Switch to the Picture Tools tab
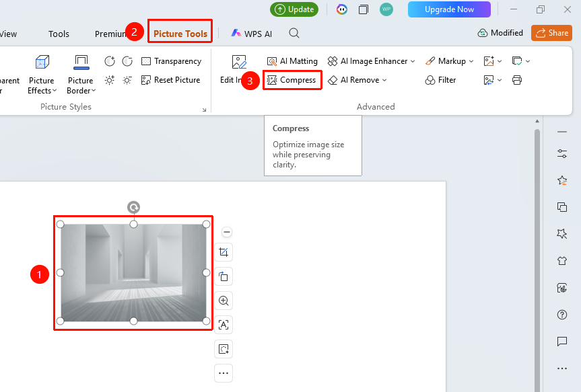The image size is (581, 392). [x=180, y=34]
